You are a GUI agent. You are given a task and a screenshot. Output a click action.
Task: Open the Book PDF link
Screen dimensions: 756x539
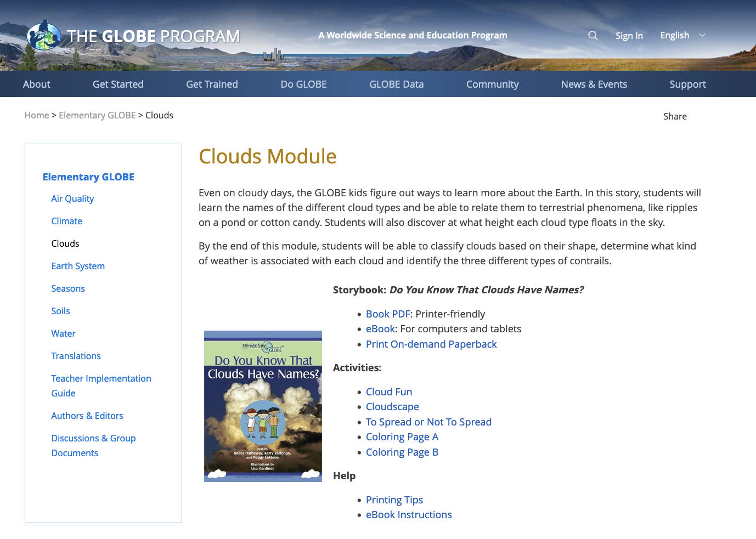click(x=387, y=314)
